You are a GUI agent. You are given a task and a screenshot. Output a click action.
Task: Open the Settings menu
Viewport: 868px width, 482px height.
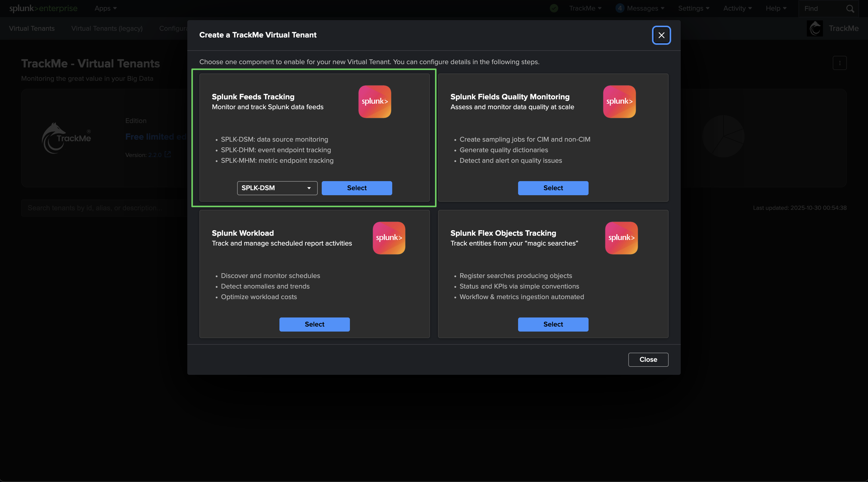(694, 8)
